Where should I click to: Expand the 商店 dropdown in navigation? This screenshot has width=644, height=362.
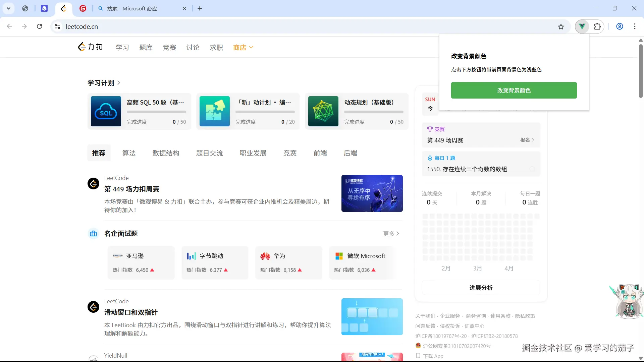[243, 48]
